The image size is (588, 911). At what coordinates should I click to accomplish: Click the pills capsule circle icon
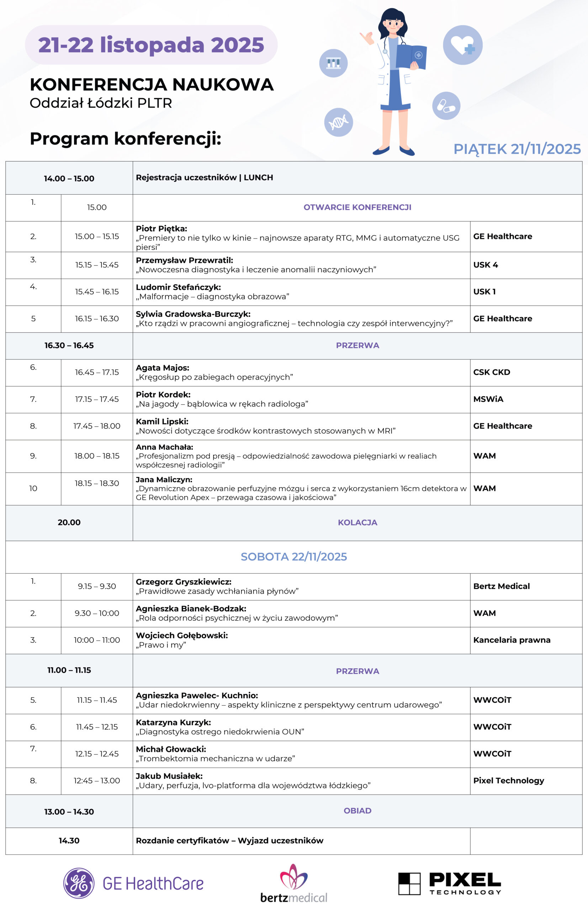pyautogui.click(x=446, y=106)
